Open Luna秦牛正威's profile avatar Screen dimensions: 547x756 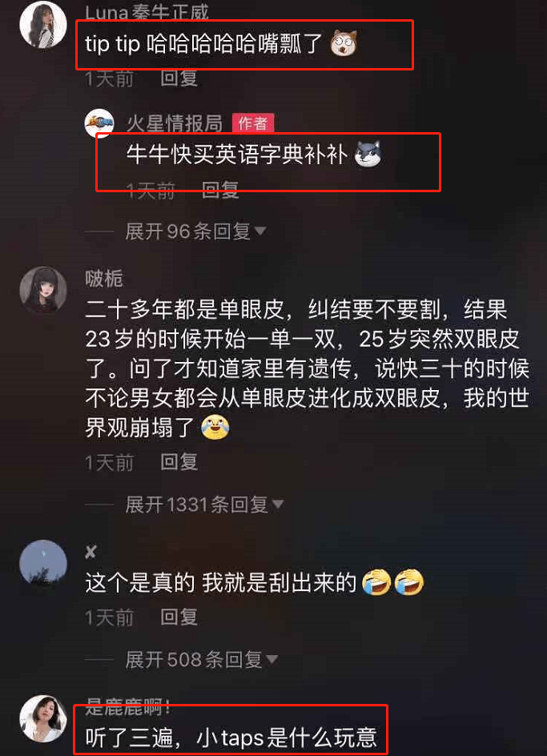(43, 25)
